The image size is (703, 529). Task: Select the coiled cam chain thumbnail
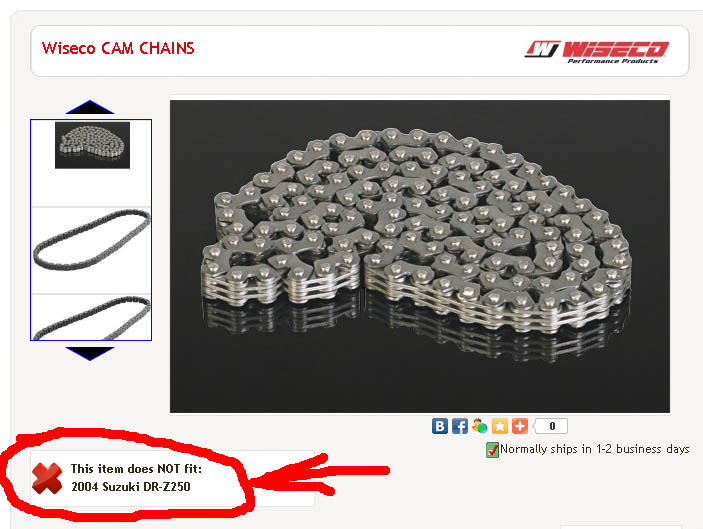[92, 145]
